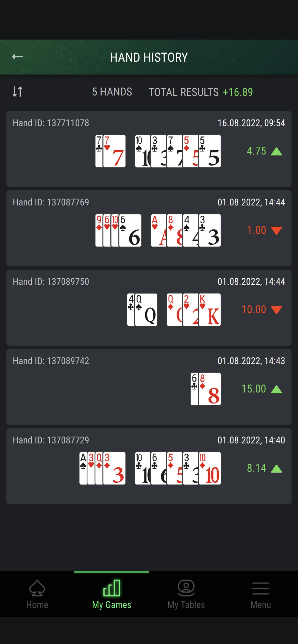Viewport: 298px width, 644px height.
Task: Open hand ID 137087769 entry
Action: click(149, 228)
